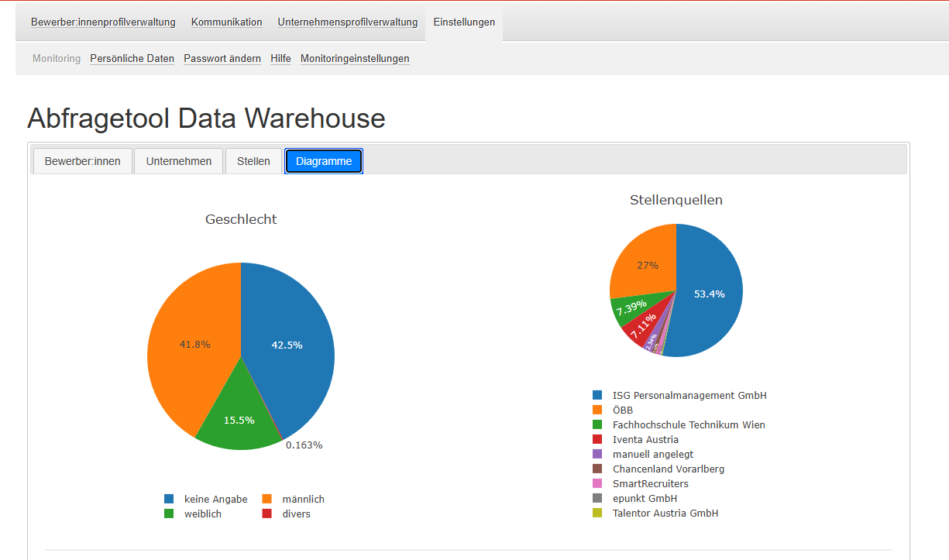Select the Einstellungen tab in top navigation
Image resolution: width=949 pixels, height=560 pixels.
click(464, 22)
